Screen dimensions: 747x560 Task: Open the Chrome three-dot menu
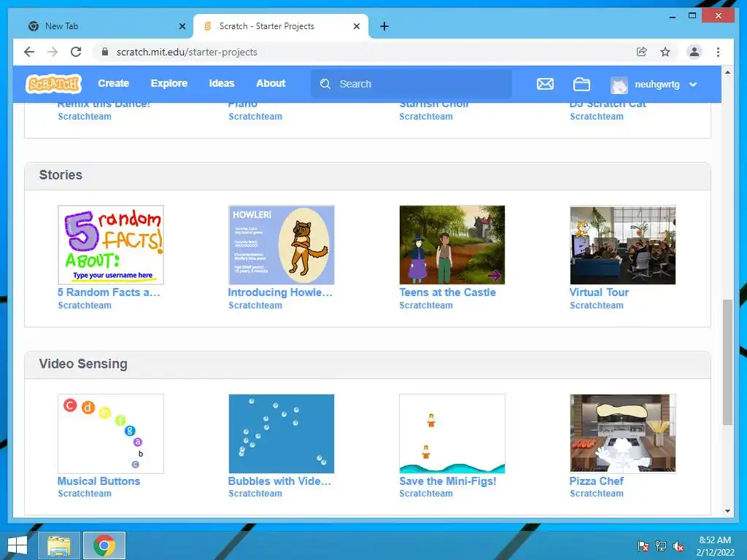[x=718, y=52]
